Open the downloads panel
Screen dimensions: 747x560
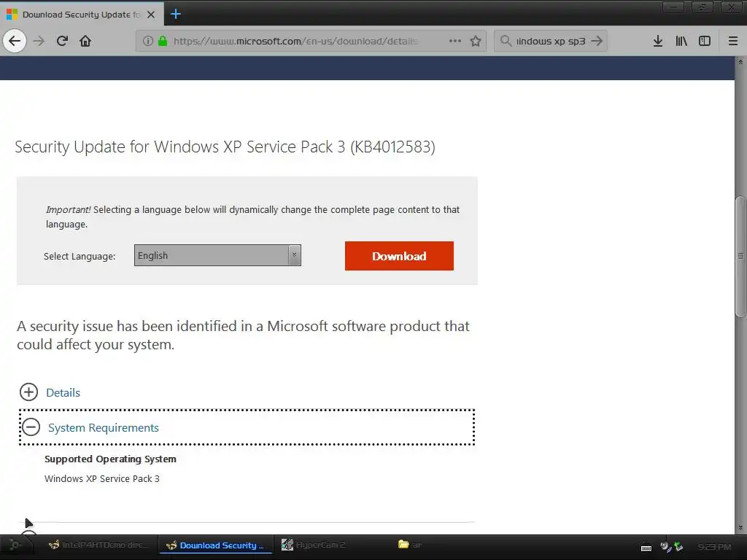tap(658, 41)
